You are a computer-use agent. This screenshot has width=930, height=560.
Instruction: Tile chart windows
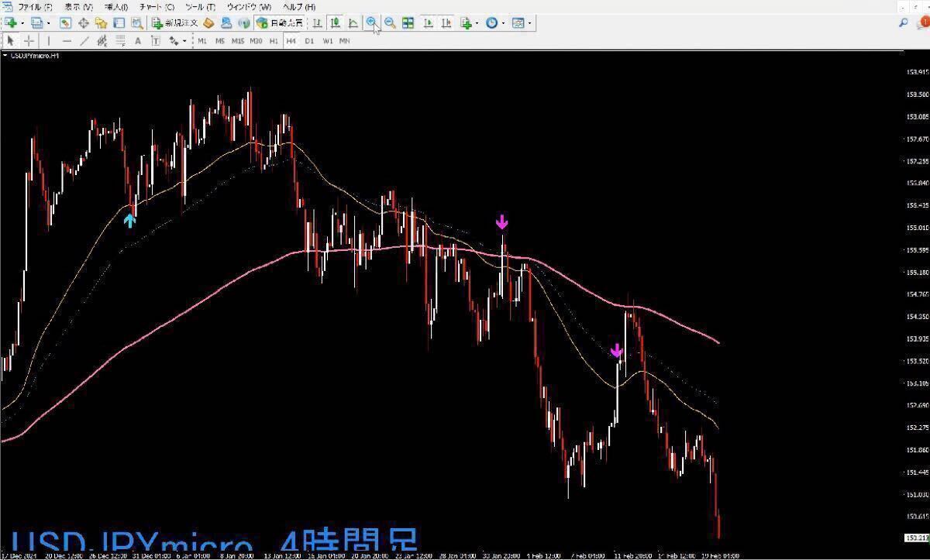click(x=408, y=22)
